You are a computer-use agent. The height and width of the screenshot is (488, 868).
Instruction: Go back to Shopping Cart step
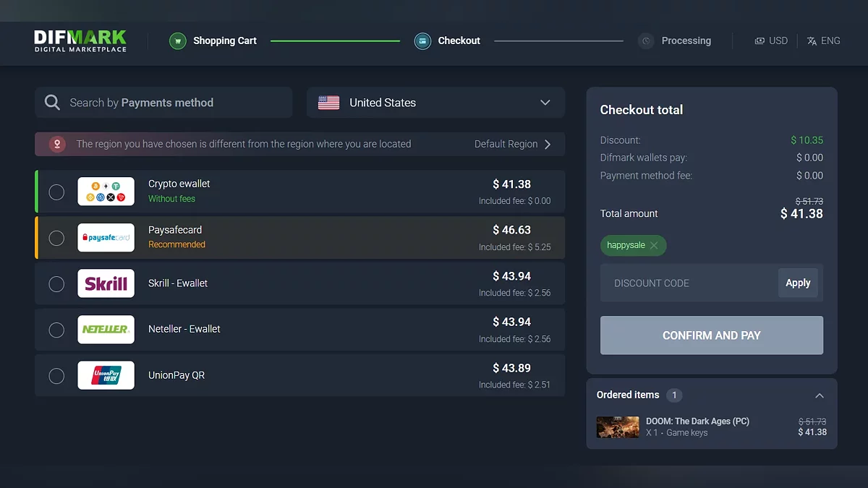[224, 41]
